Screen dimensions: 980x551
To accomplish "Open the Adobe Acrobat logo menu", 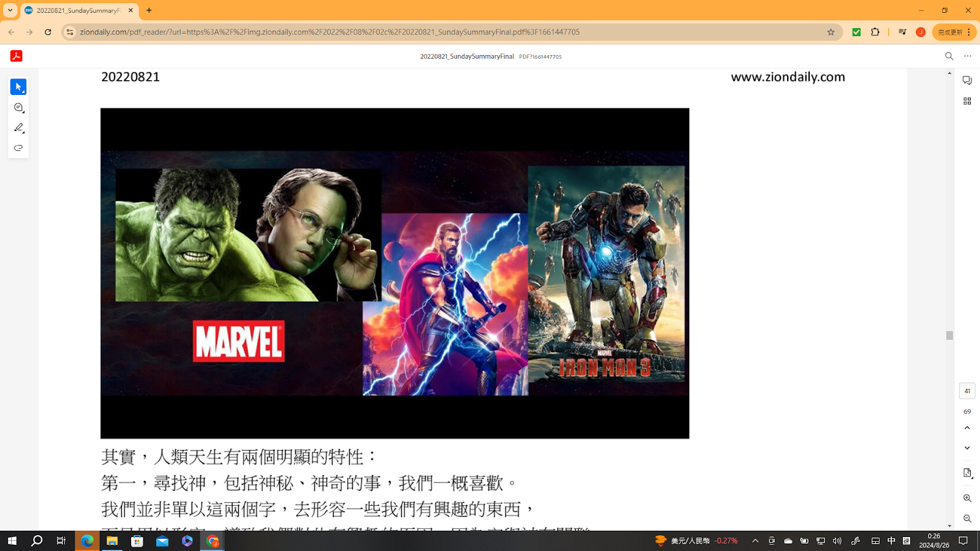I will click(x=17, y=56).
